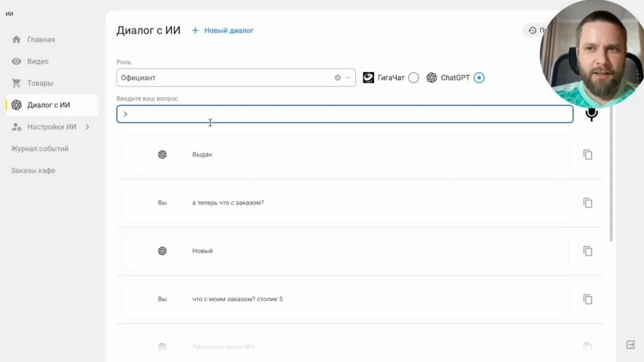
Task: Open the Роль dropdown list
Action: coord(348,78)
